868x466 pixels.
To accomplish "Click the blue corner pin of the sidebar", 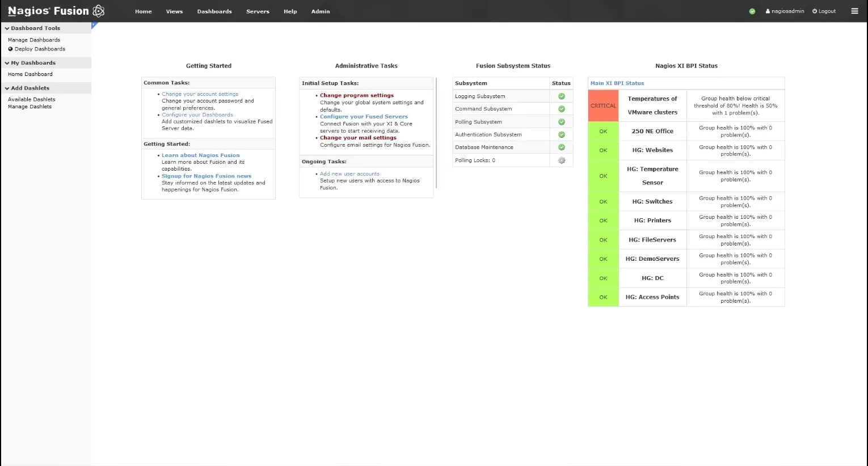I will coord(94,25).
